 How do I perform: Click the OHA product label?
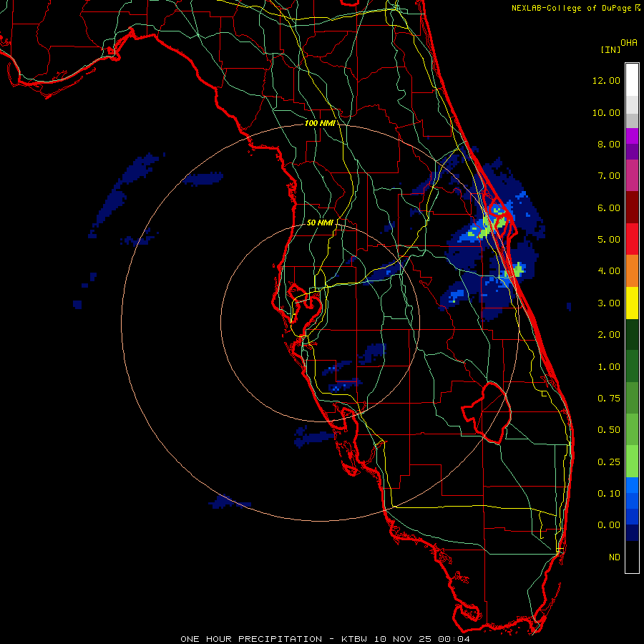[x=629, y=43]
